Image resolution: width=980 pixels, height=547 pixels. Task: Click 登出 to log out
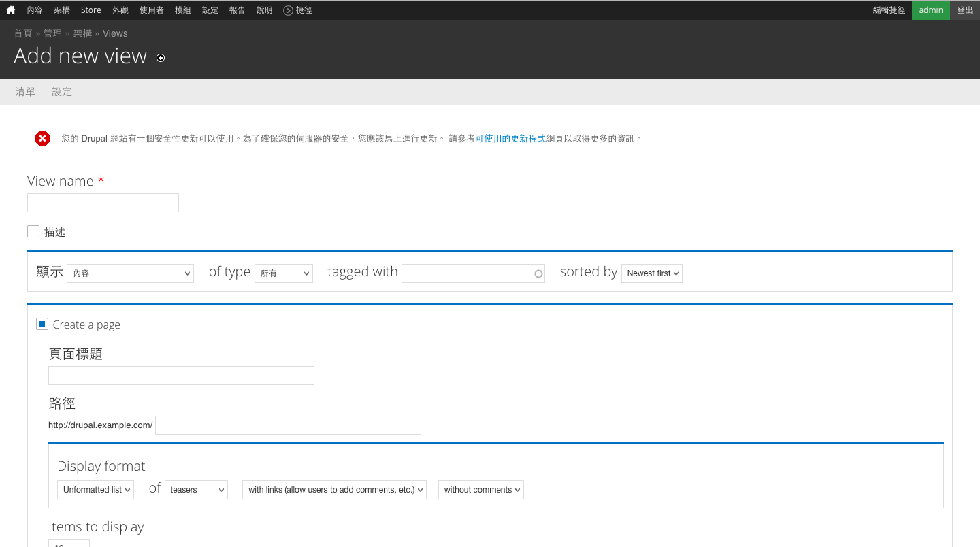tap(965, 10)
